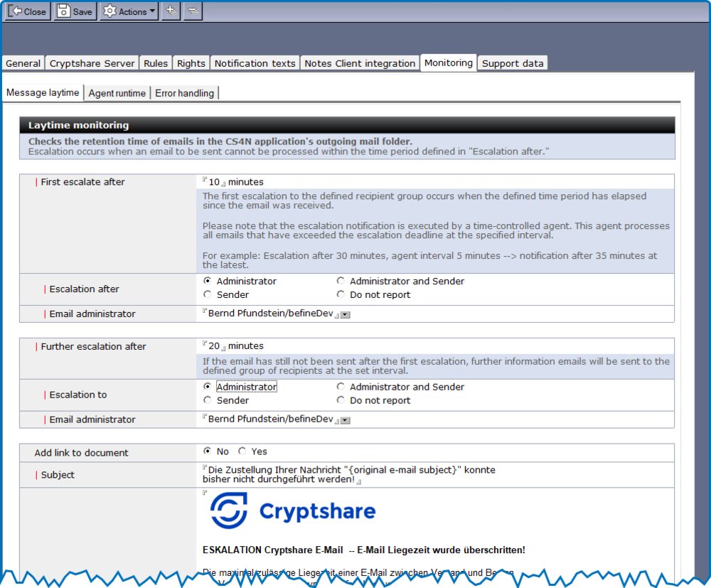The width and height of the screenshot is (711, 588).
Task: Click the Close button in toolbar
Action: click(x=28, y=11)
